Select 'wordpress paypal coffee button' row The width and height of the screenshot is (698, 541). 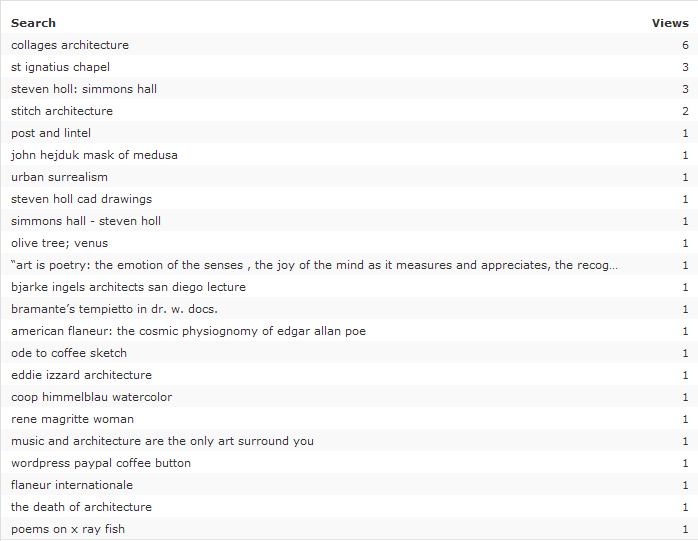101,463
